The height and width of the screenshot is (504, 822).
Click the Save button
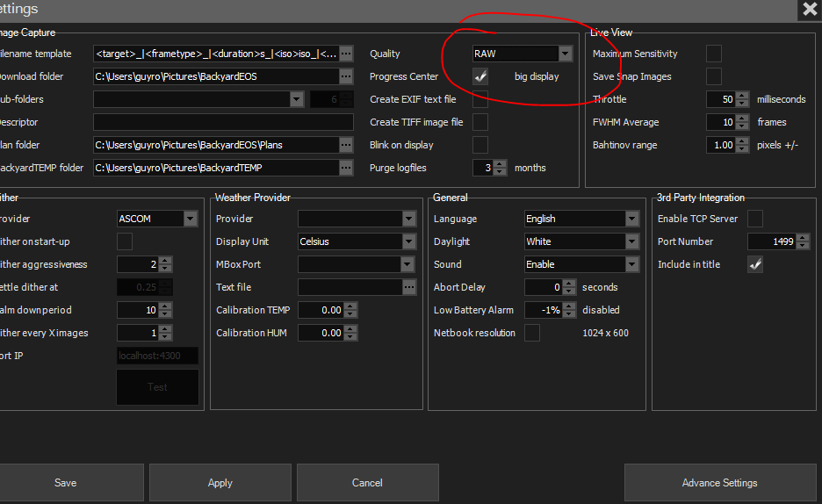(x=66, y=483)
